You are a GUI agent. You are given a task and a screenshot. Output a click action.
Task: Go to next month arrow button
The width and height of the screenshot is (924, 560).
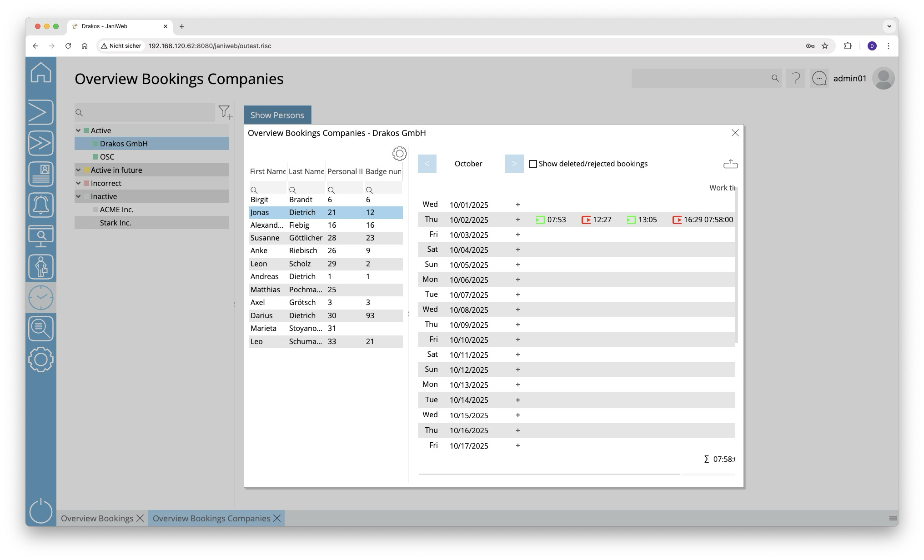coord(514,164)
